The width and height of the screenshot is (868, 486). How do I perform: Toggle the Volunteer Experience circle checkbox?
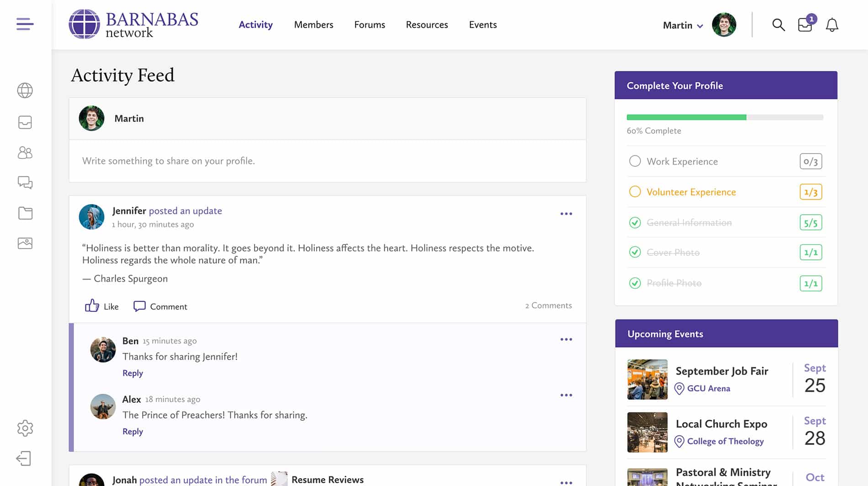635,192
